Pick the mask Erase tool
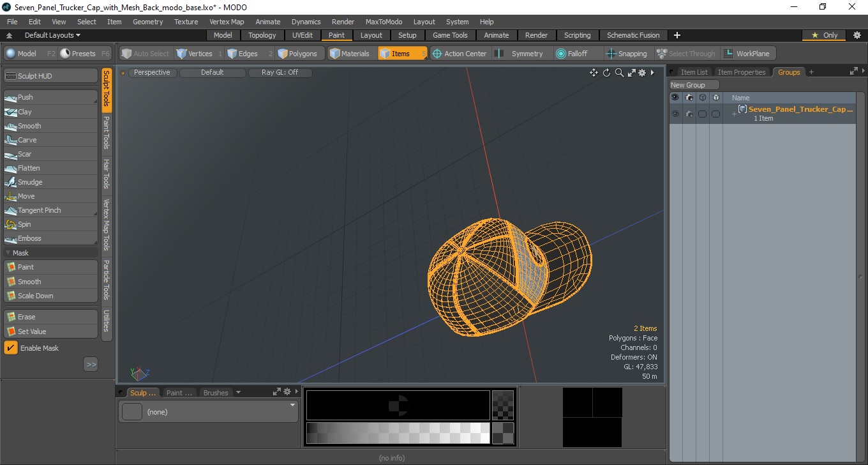Viewport: 868px width, 465px height. [x=50, y=317]
